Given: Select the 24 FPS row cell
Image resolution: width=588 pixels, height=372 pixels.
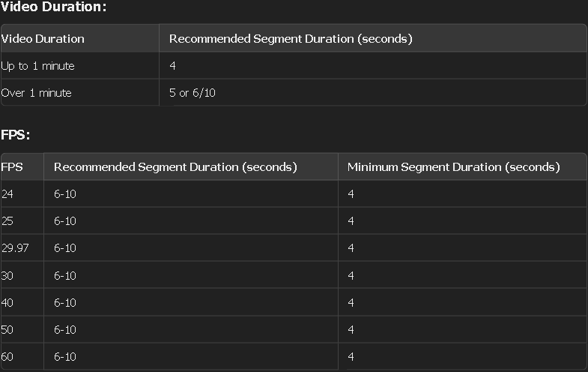Looking at the screenshot, I should click(22, 193).
